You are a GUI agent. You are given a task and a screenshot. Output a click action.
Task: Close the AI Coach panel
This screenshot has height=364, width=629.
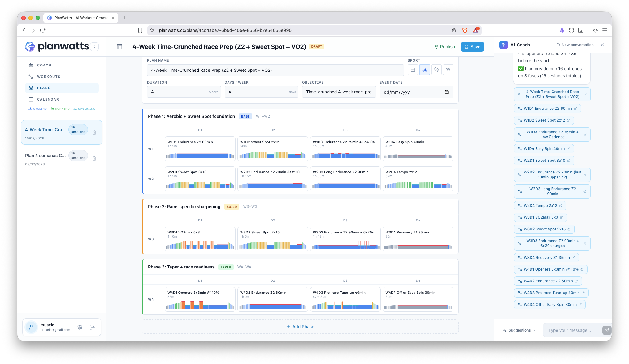click(602, 45)
